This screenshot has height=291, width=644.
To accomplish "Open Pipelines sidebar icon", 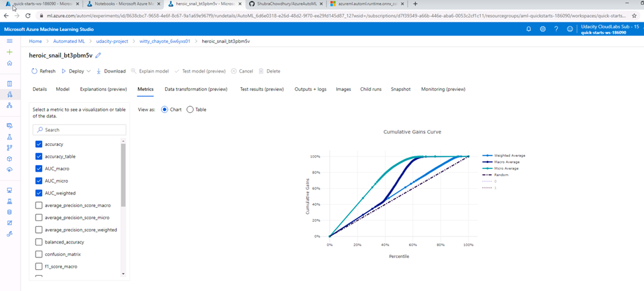I will pos(10,148).
